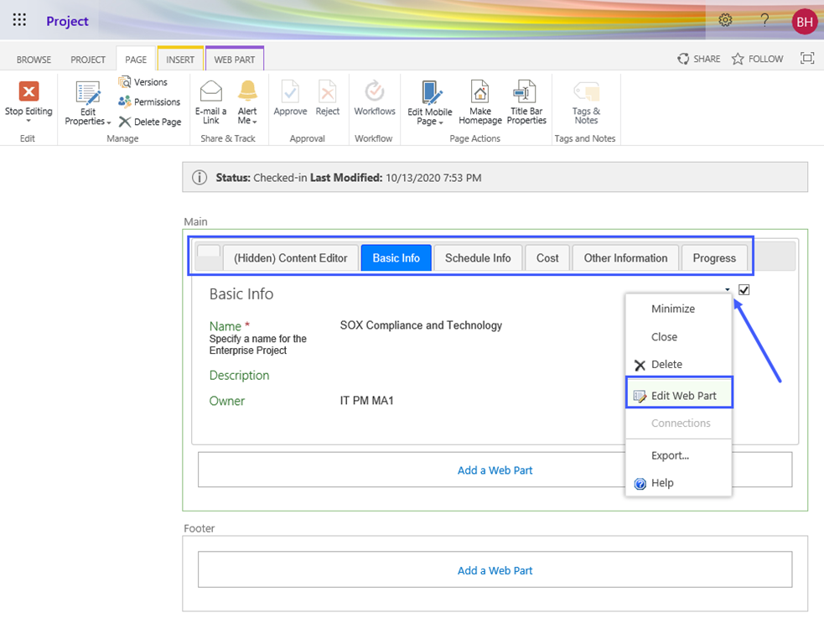Open the settings gear icon

(x=725, y=21)
